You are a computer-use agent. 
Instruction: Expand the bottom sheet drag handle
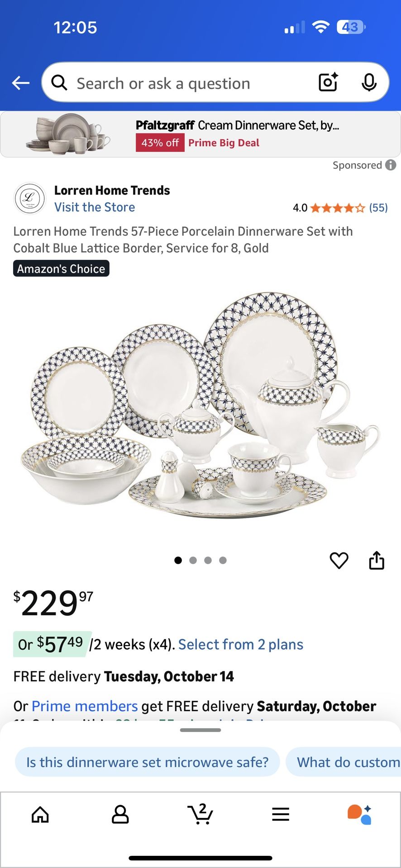200,730
